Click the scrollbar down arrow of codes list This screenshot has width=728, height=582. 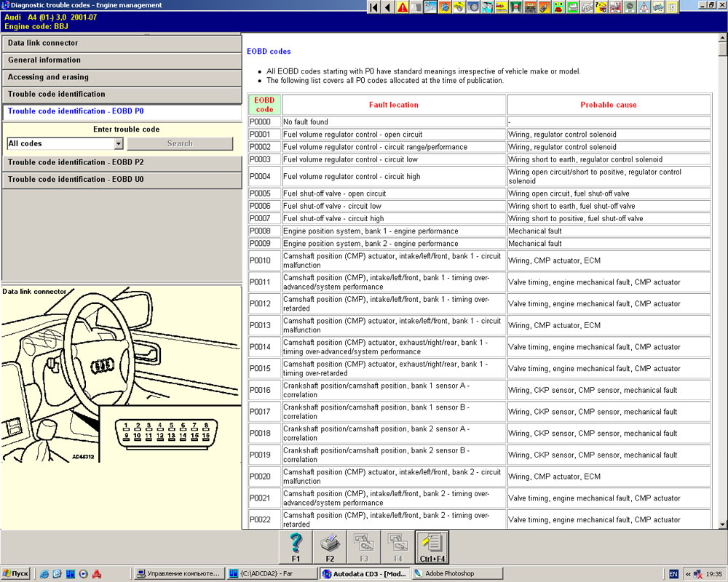[x=721, y=525]
